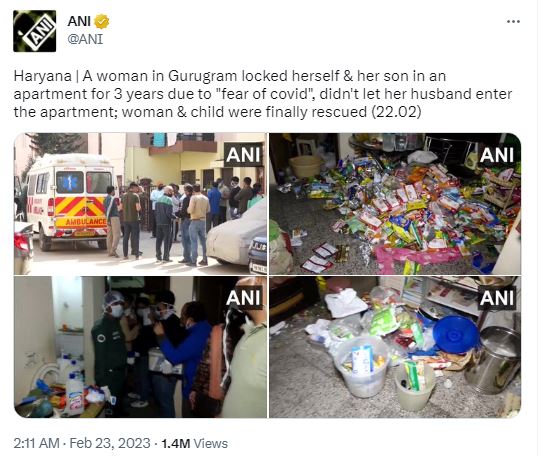
Task: Click the ambulance vehicle in first photo
Action: pos(68,201)
